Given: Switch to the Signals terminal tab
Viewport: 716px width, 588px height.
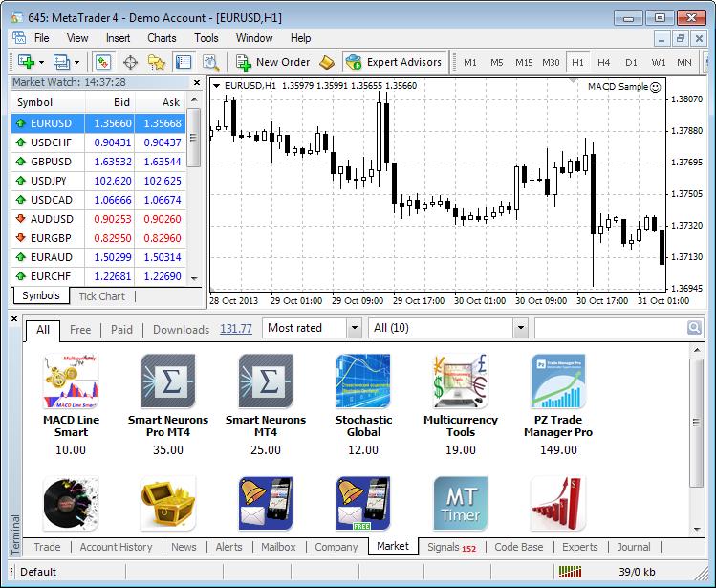Looking at the screenshot, I should point(451,547).
